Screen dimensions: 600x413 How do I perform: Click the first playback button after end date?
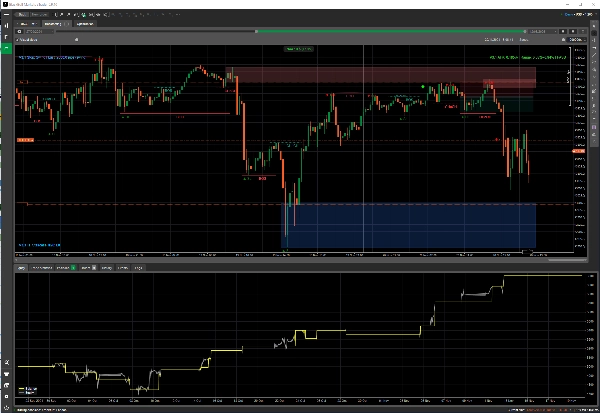point(563,31)
